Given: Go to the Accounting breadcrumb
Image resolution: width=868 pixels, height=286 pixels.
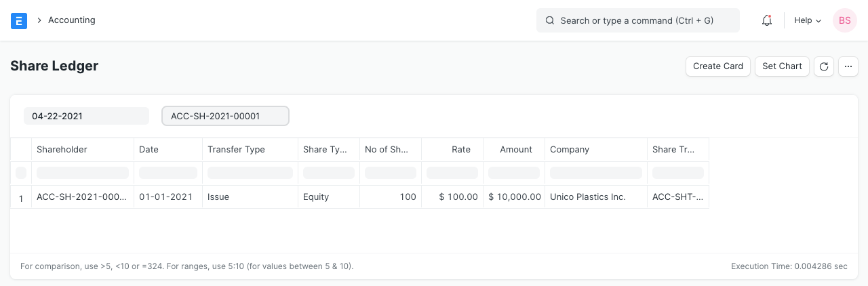Looking at the screenshot, I should coord(71,20).
